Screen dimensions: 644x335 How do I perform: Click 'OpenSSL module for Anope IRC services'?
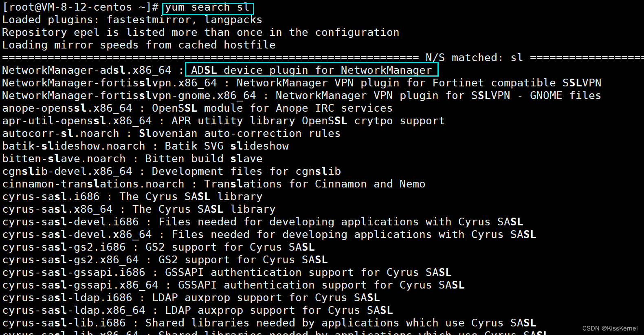pyautogui.click(x=273, y=108)
